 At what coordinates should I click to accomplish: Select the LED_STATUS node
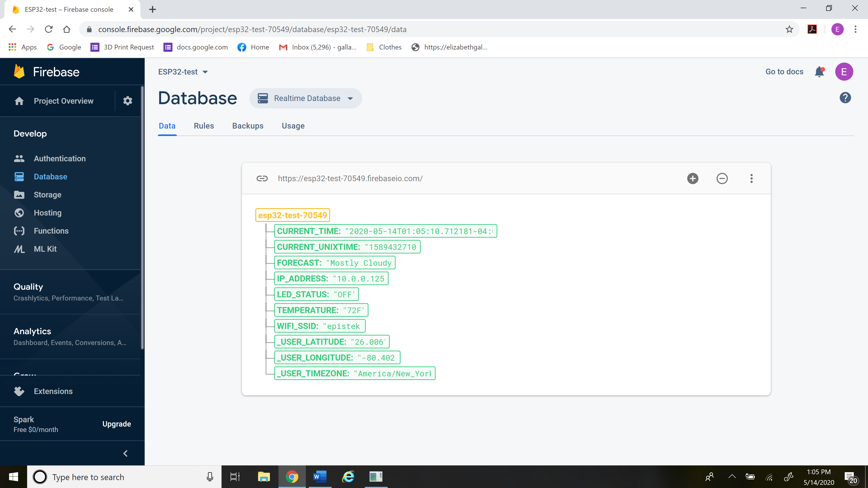[x=316, y=294]
